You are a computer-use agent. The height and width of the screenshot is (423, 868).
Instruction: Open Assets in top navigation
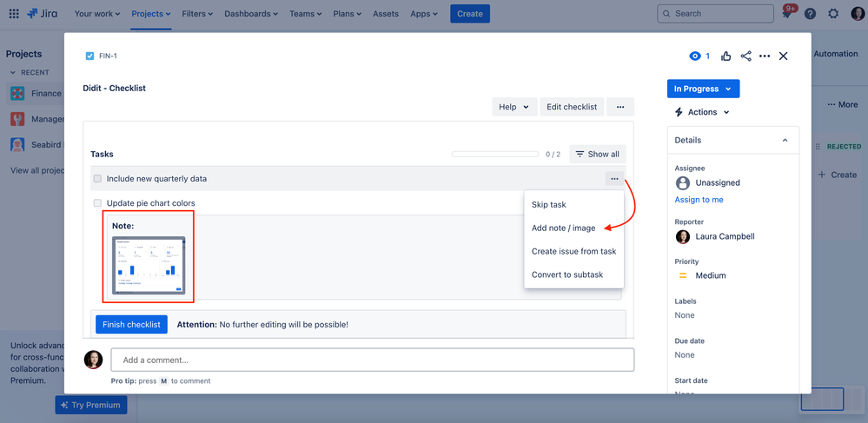click(386, 14)
